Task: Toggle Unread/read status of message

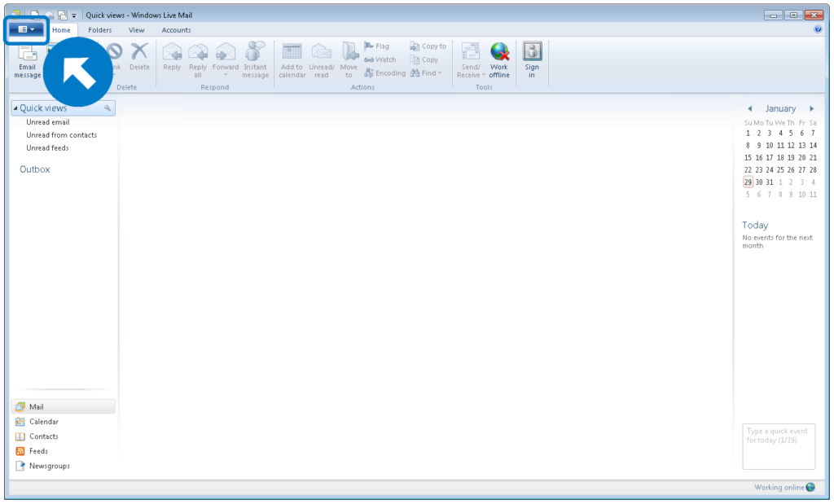Action: pos(321,61)
